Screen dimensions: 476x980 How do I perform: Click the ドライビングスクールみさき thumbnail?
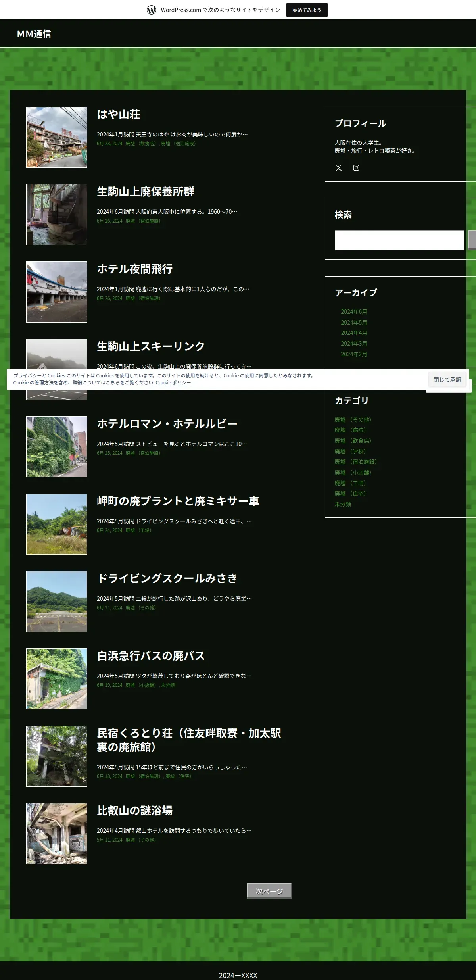pyautogui.click(x=57, y=601)
